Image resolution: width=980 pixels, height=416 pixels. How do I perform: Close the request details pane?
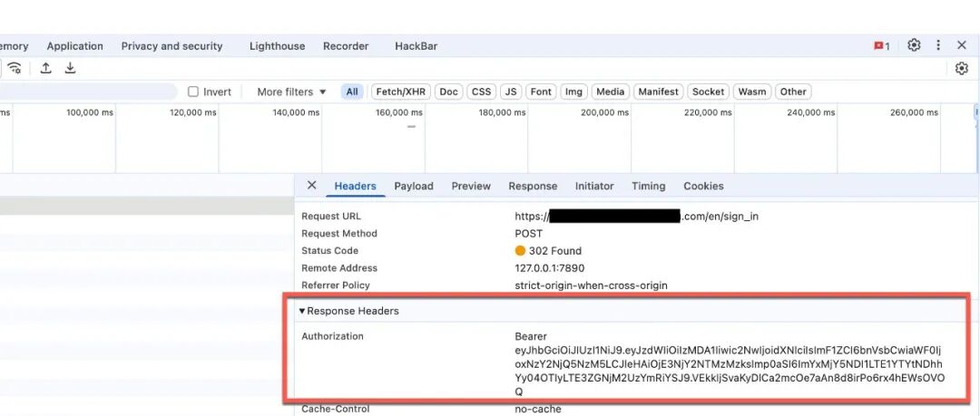[312, 186]
